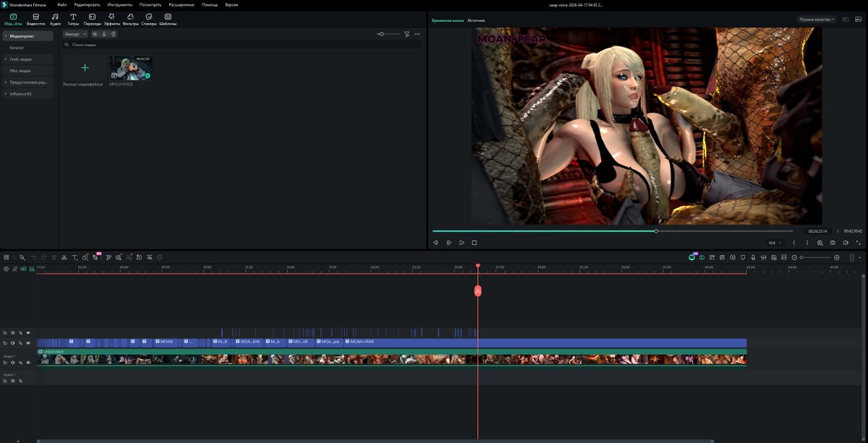Click the voice record microphone in timeline toolbar
Screen dimensions: 868x443
tap(753, 257)
